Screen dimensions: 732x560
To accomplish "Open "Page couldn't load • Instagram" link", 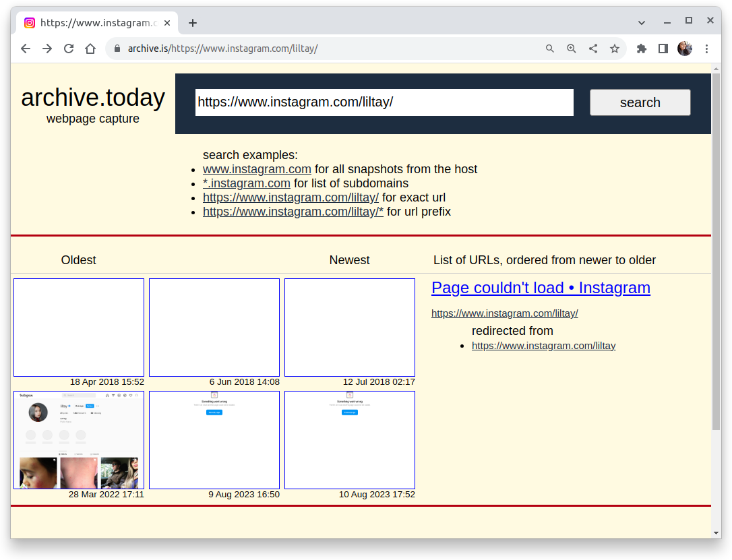I will [x=541, y=288].
